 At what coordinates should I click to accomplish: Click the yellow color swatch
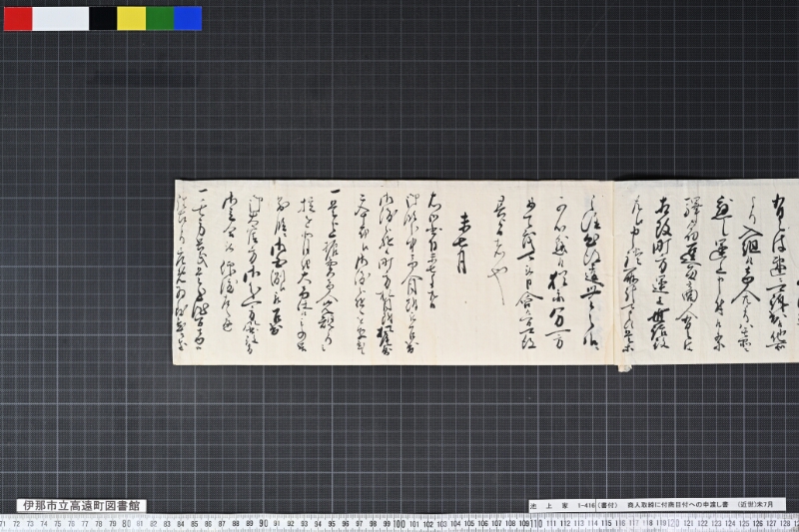[132, 18]
